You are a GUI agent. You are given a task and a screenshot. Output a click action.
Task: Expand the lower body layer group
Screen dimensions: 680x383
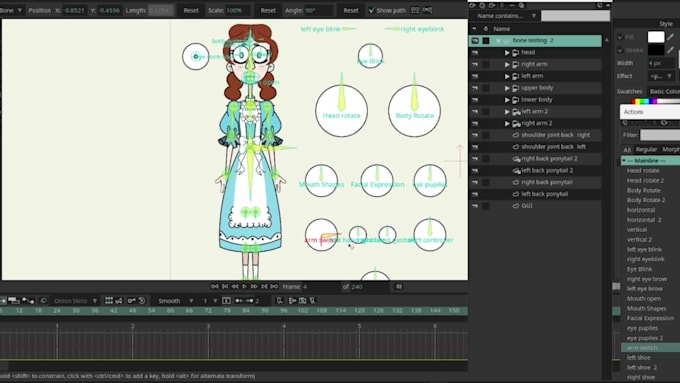click(507, 100)
